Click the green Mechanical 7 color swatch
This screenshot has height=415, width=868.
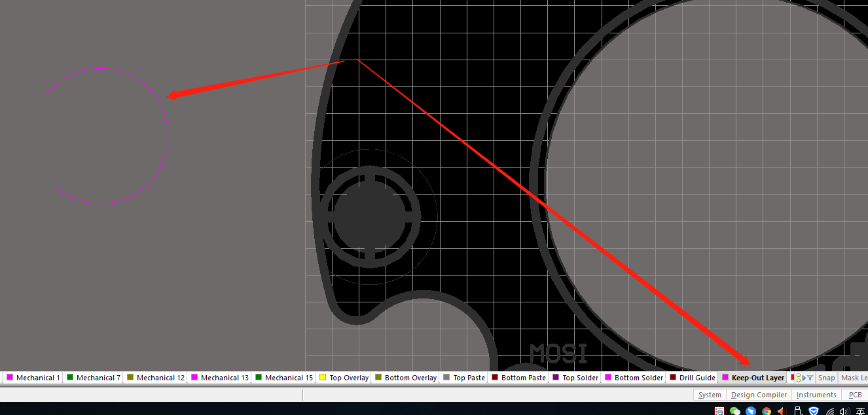tap(70, 378)
